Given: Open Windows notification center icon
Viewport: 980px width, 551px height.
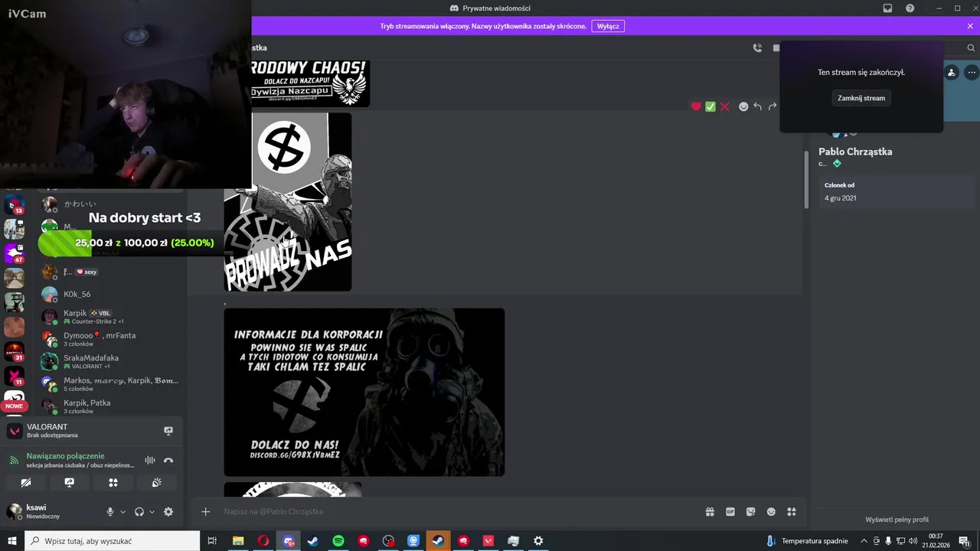Looking at the screenshot, I should pos(964,541).
